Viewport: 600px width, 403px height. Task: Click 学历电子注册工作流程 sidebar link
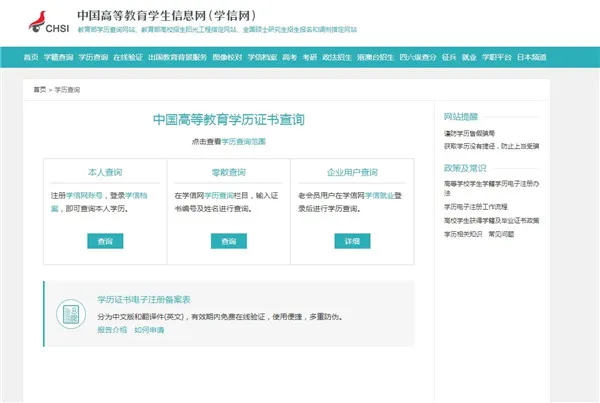click(x=476, y=207)
